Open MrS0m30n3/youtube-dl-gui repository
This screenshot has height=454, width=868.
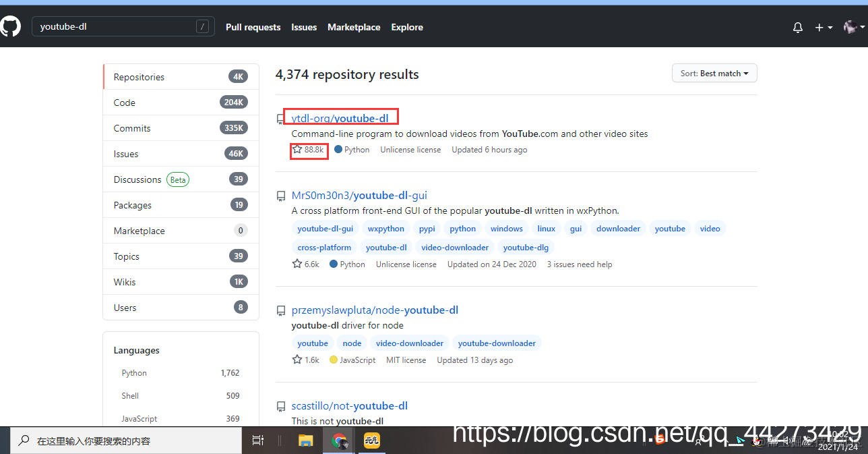(x=359, y=196)
